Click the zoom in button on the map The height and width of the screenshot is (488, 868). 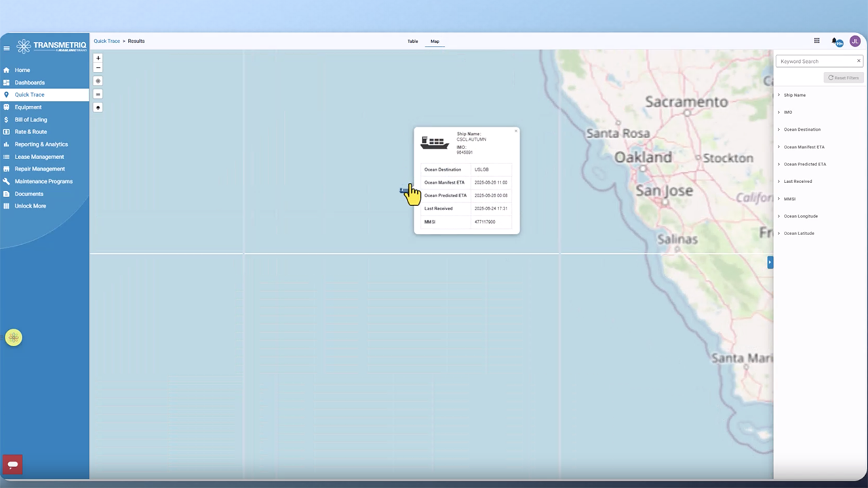[x=98, y=58]
